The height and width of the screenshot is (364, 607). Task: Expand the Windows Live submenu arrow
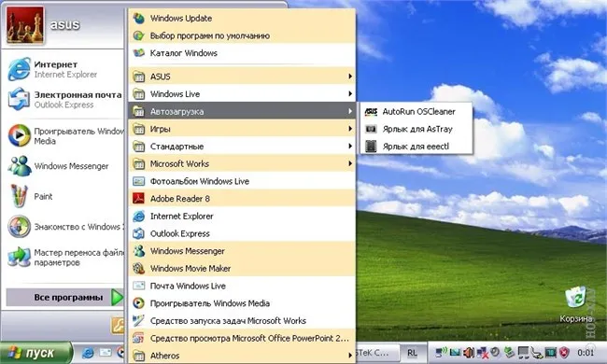[350, 93]
